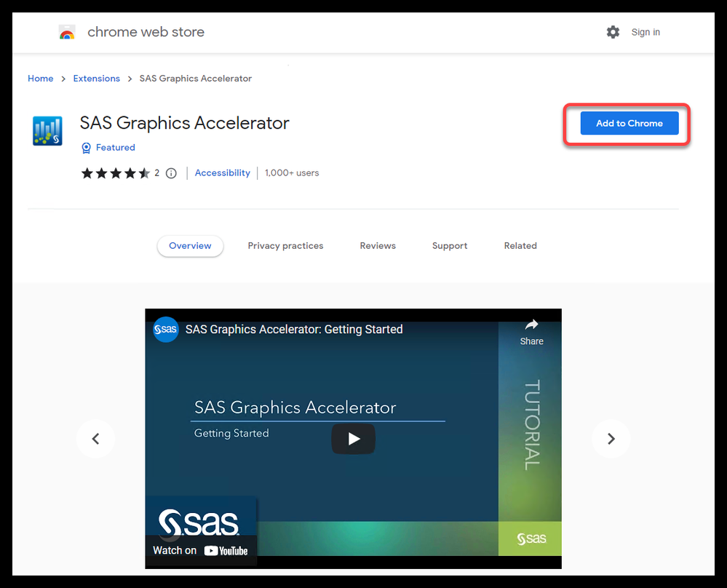Image resolution: width=727 pixels, height=588 pixels.
Task: Click the SAS Graphics Accelerator page title
Action: click(x=185, y=124)
